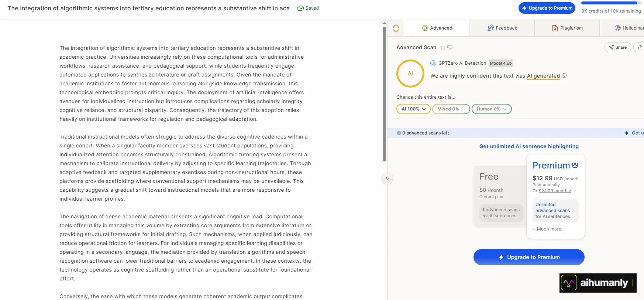Viewport: 644px width, 300px height.
Task: Click the large Upgrade to Premium button
Action: 529,257
